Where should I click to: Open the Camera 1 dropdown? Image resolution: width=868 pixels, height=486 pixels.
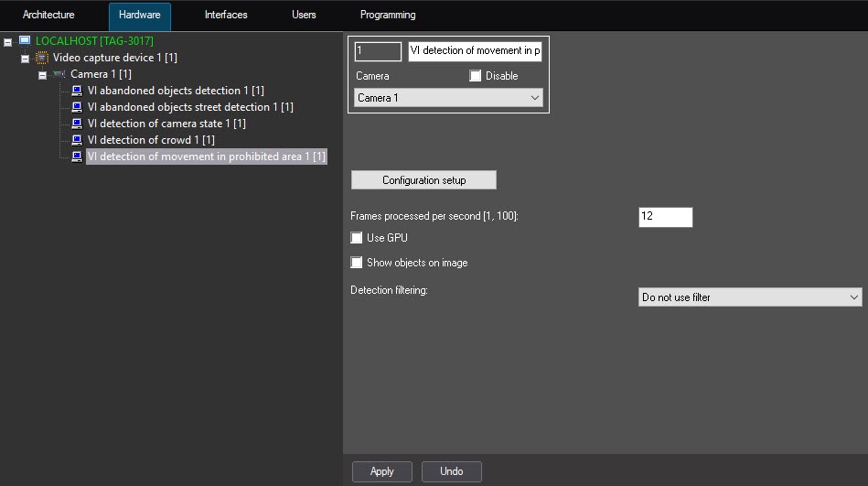click(x=448, y=98)
